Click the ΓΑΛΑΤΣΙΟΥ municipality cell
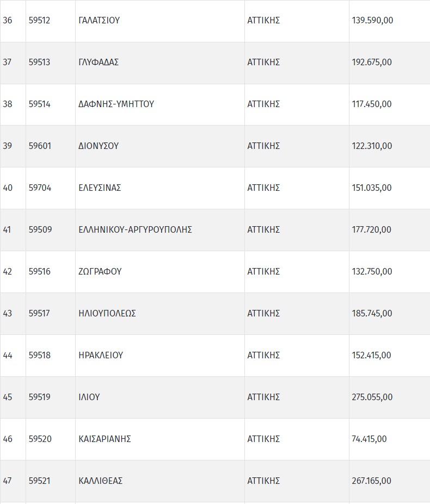430x504 pixels. coord(99,21)
